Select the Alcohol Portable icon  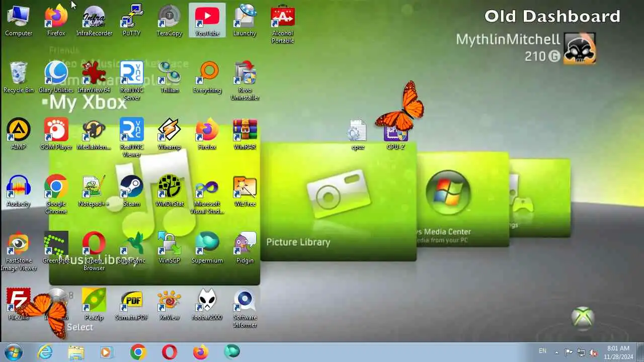coord(283,25)
